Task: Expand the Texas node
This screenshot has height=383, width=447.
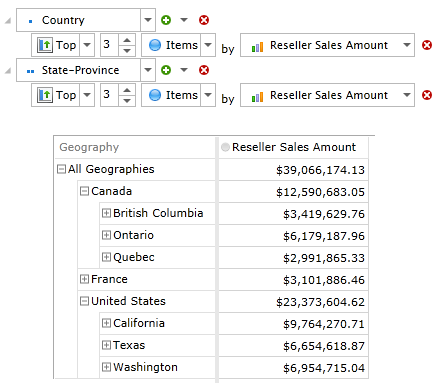Action: click(x=106, y=345)
